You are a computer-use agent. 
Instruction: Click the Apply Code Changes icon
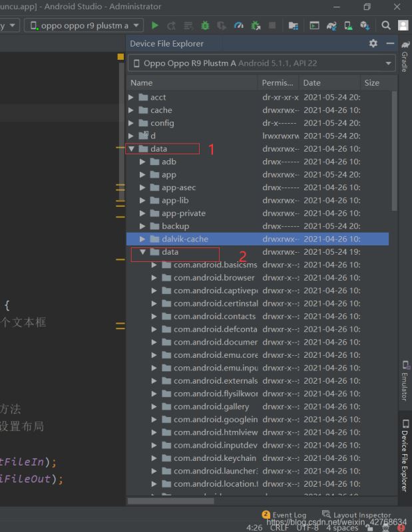point(188,25)
